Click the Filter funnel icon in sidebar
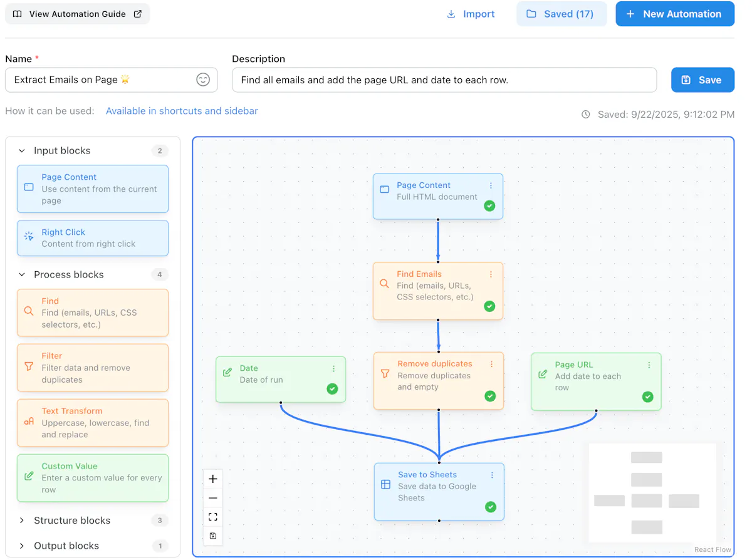 pos(29,366)
